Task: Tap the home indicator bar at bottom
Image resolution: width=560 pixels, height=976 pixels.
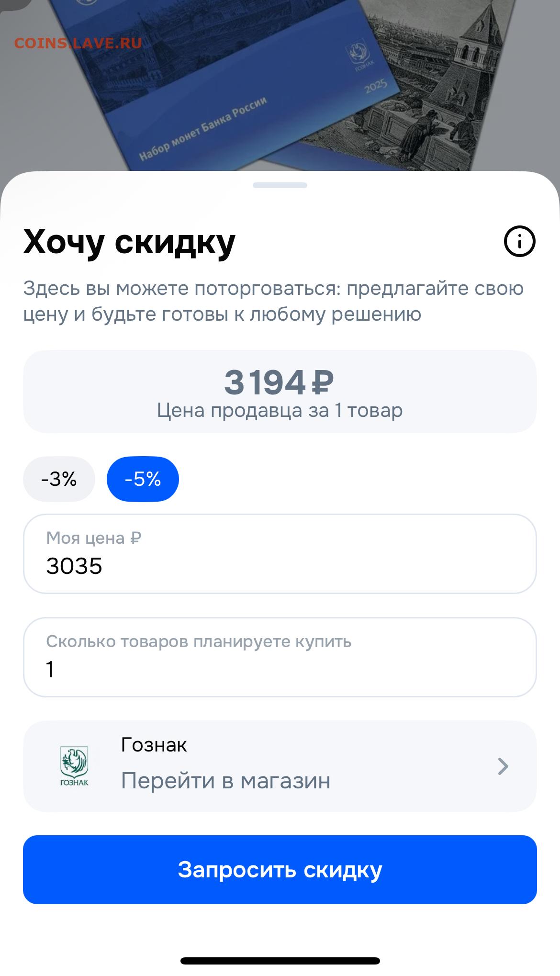Action: [280, 960]
